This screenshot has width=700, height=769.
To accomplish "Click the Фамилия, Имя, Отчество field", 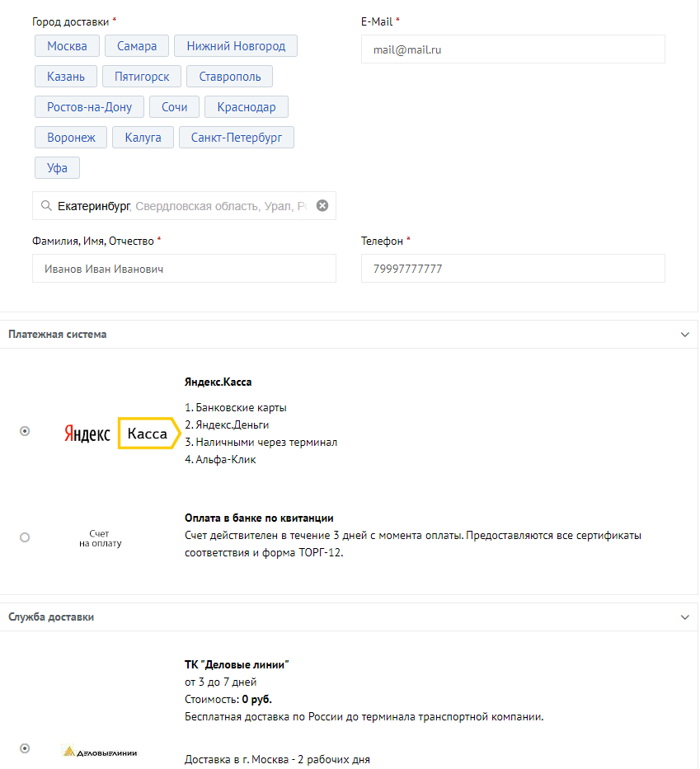I will point(184,269).
